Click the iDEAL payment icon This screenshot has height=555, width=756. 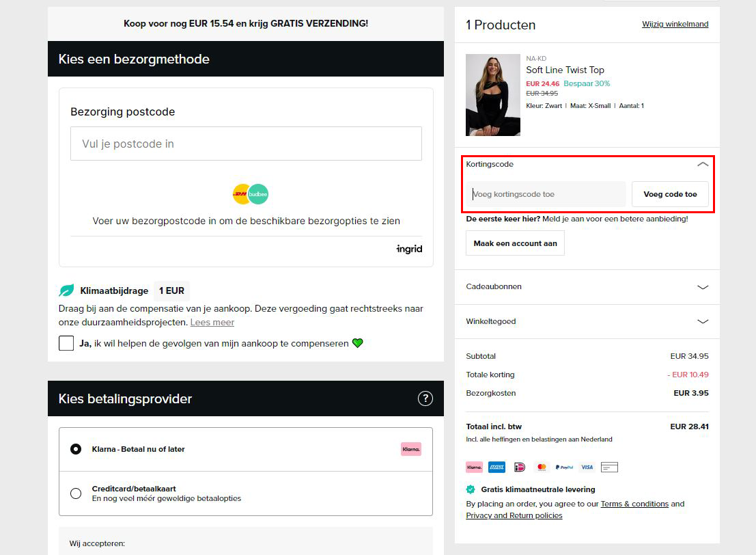point(519,467)
